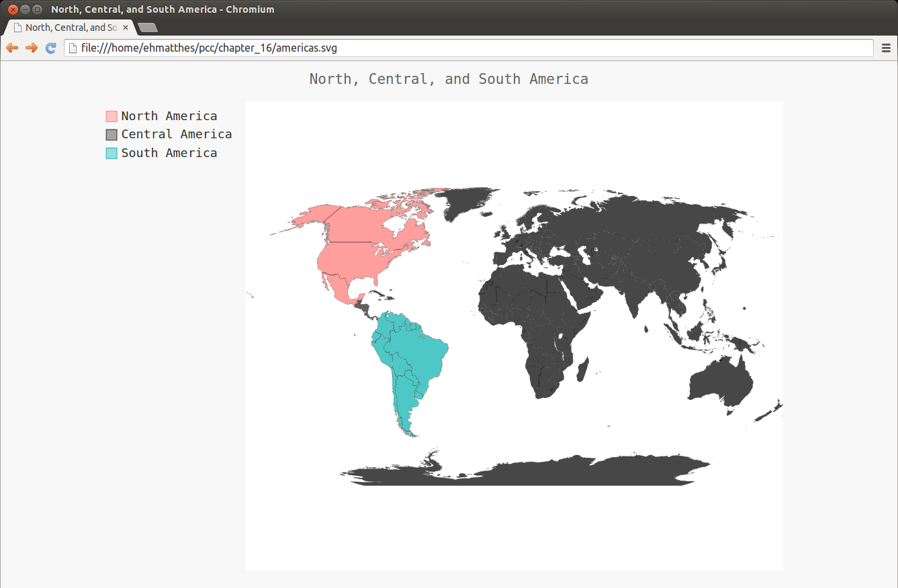The width and height of the screenshot is (898, 588).
Task: Open the Chromium hamburger menu
Action: pyautogui.click(x=886, y=48)
